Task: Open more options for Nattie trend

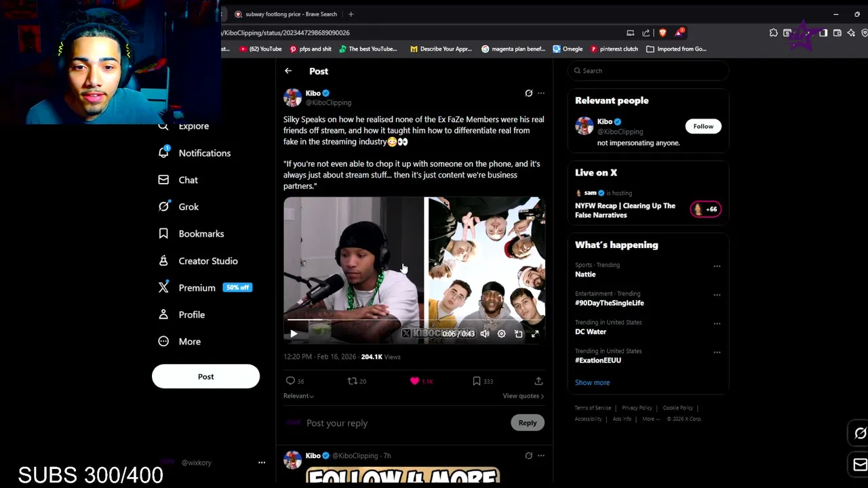Action: (717, 266)
